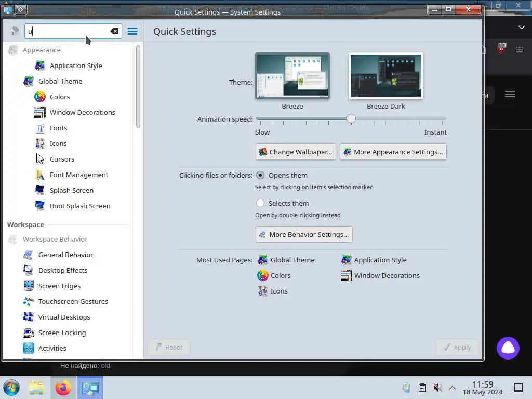Click the Reset button

pyautogui.click(x=169, y=347)
